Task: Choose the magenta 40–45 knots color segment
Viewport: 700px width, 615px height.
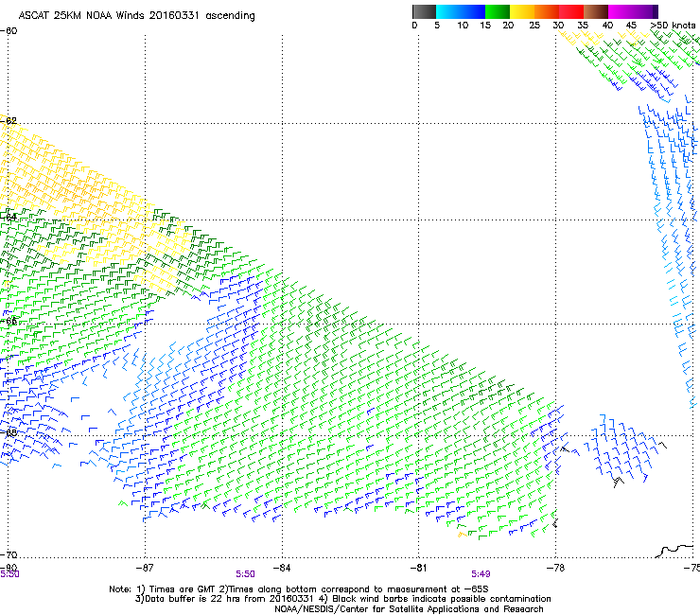Action: [x=621, y=11]
